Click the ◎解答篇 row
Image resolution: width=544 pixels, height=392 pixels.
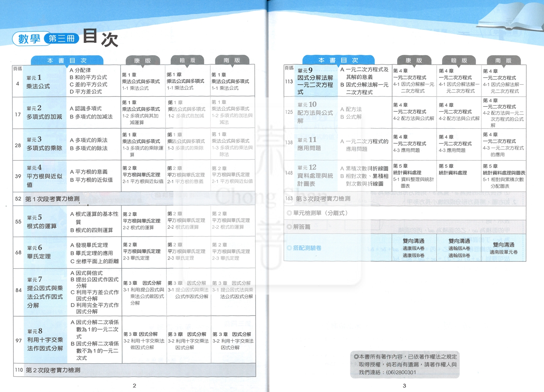[x=405, y=227]
